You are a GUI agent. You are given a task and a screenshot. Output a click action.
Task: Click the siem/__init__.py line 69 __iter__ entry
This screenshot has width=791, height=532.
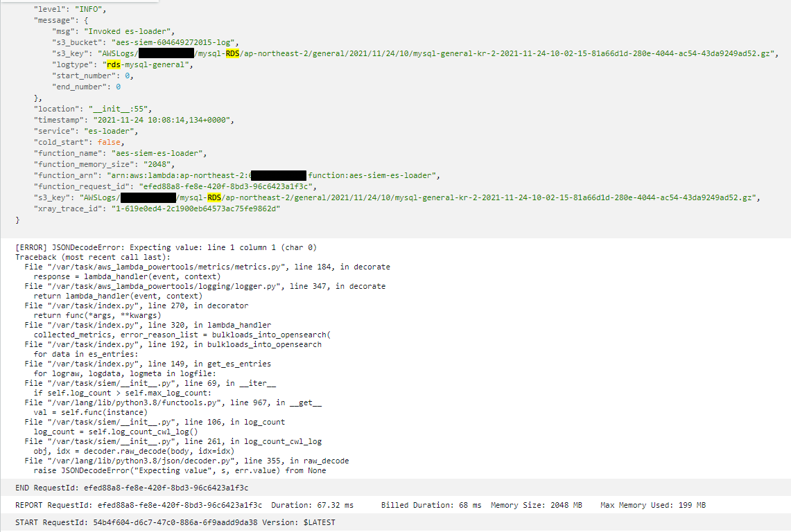pos(150,383)
